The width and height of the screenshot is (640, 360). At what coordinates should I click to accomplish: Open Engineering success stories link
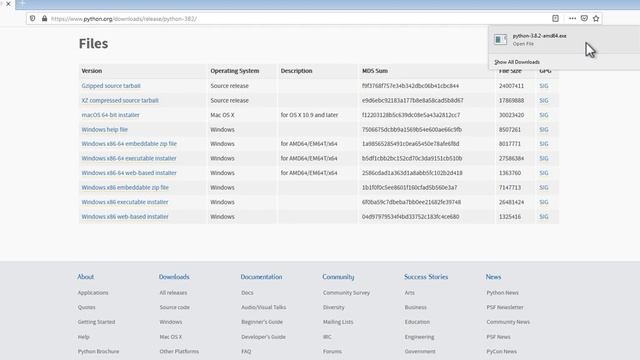point(419,337)
